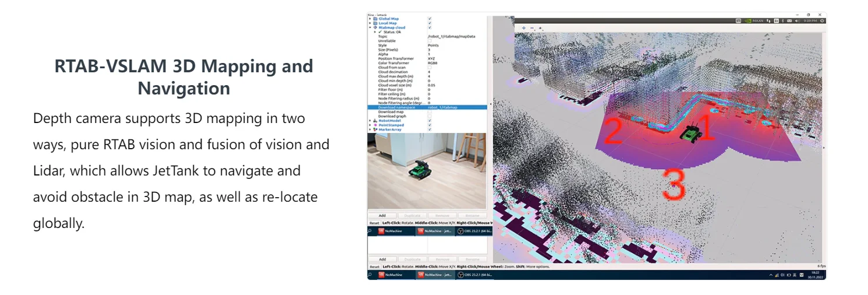Screen dimensions: 868x295
Task: Expand the MarkerArray tree node
Action: pyautogui.click(x=370, y=129)
